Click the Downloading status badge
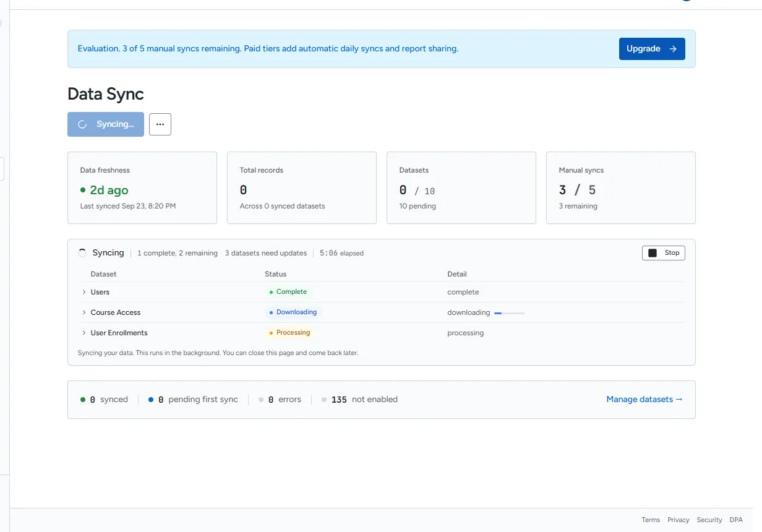Screen dimensions: 762x532 click(x=293, y=312)
